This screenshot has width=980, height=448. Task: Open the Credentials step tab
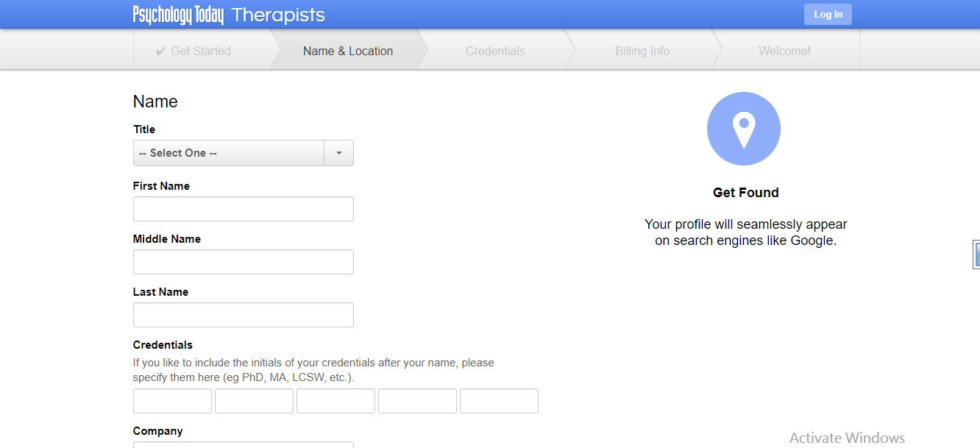[495, 51]
